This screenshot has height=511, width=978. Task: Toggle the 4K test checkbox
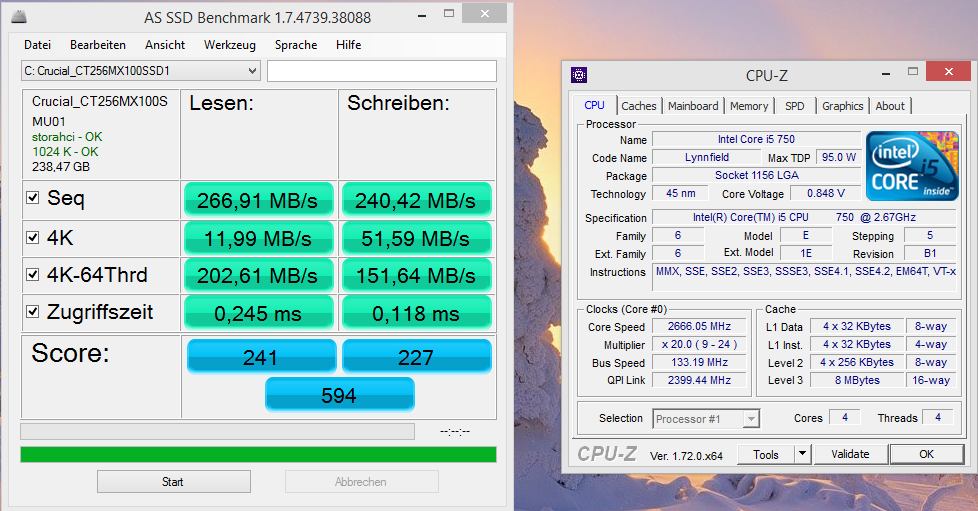coord(32,237)
